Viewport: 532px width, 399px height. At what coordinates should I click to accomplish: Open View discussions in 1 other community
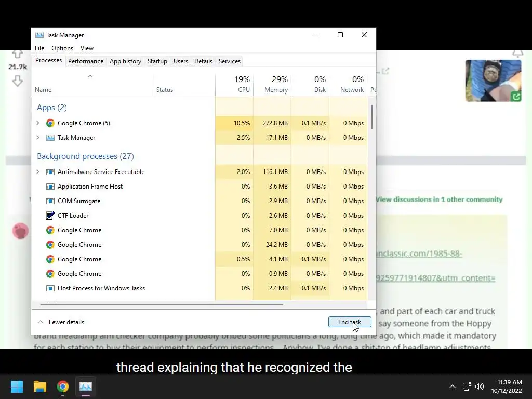(x=439, y=199)
